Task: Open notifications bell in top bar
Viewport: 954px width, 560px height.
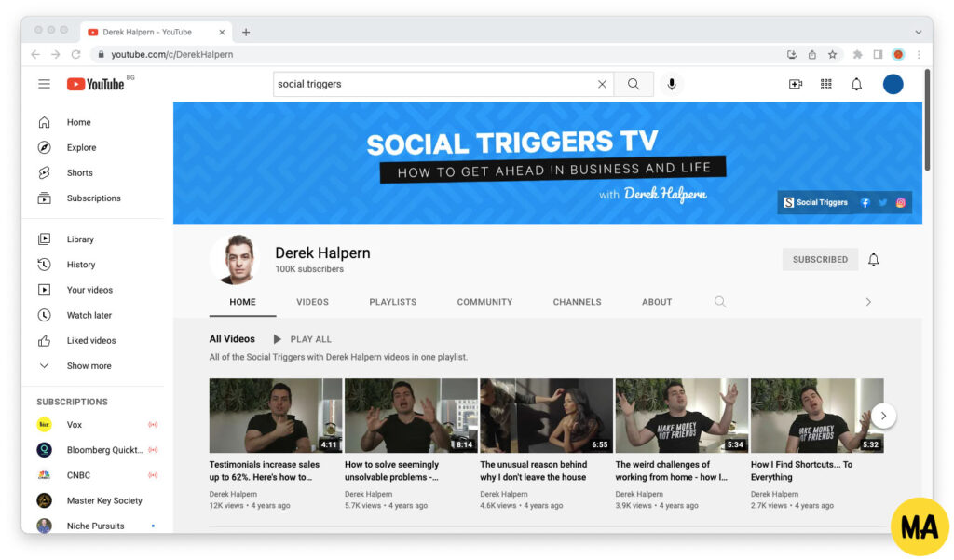Action: (x=856, y=84)
